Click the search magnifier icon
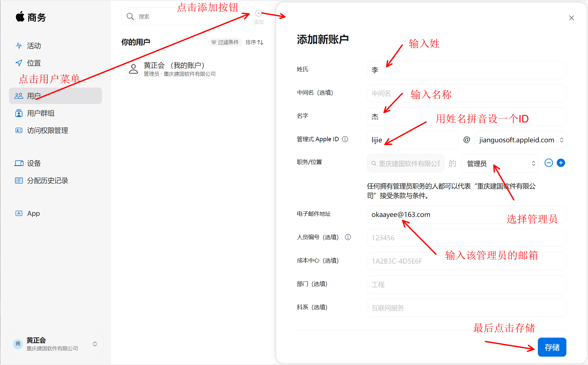Viewport: 588px width, 365px height. click(130, 16)
